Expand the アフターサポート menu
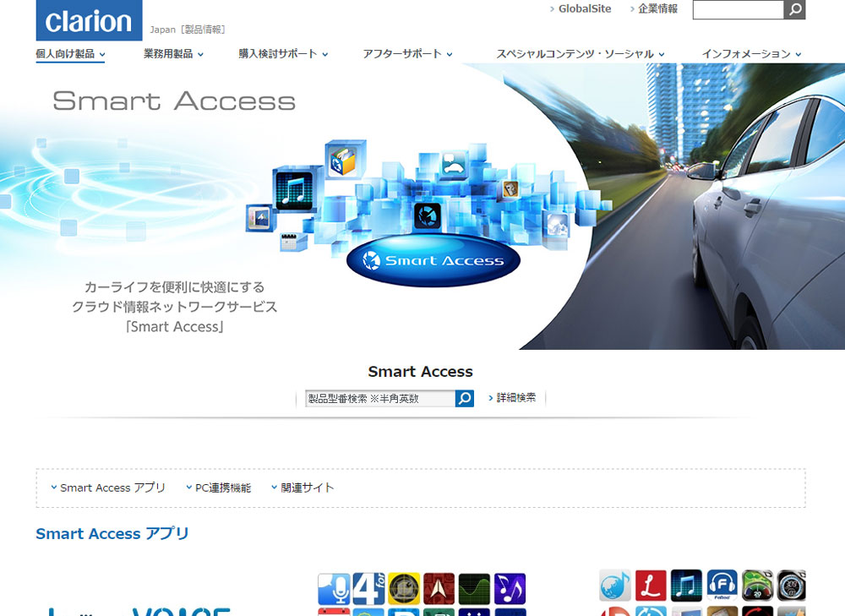The image size is (845, 616). click(407, 54)
